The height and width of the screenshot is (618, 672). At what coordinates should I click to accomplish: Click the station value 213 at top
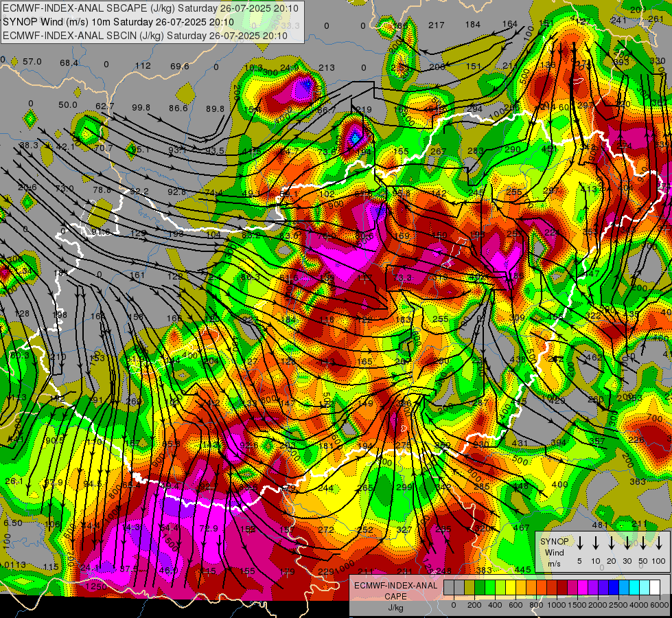click(327, 67)
